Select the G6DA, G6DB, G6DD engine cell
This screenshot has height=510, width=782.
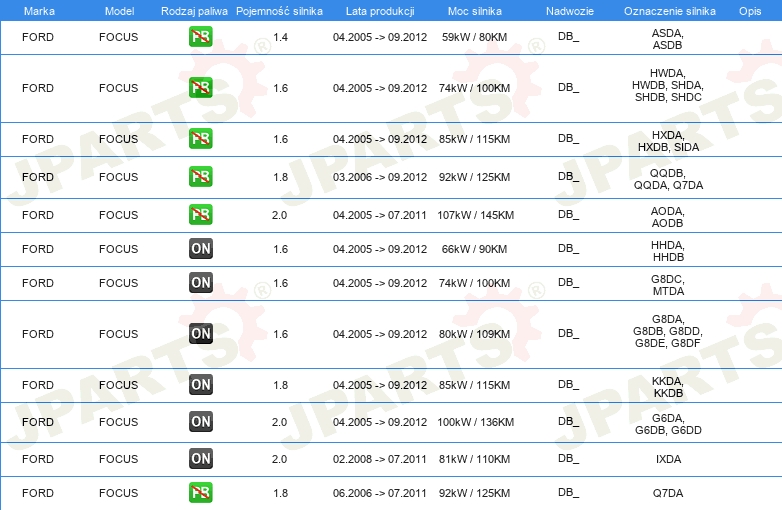coord(668,424)
